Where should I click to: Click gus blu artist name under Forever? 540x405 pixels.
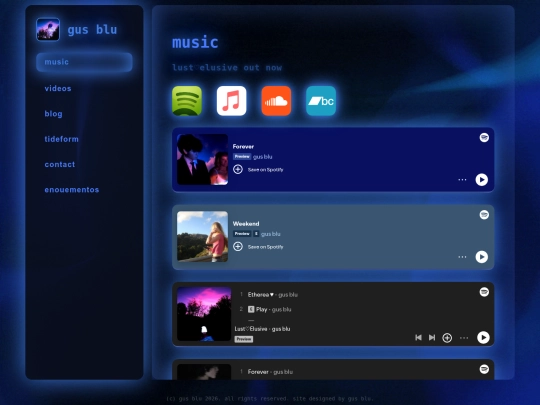pos(262,157)
